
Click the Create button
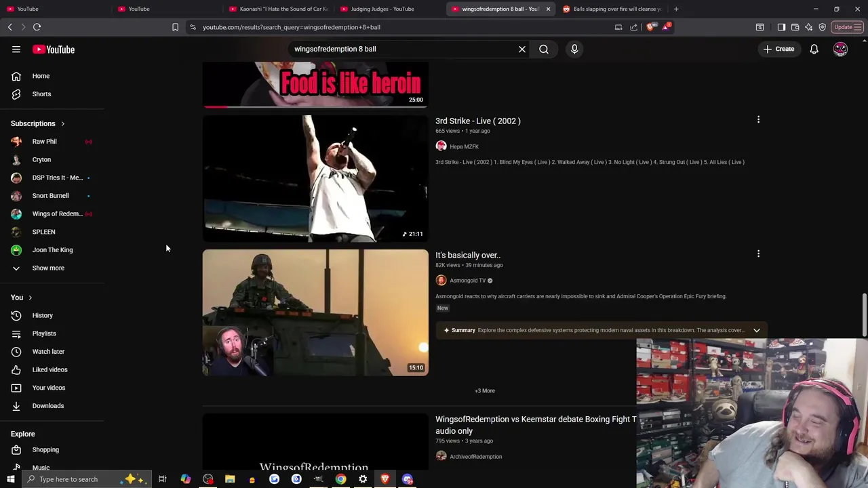click(x=778, y=49)
